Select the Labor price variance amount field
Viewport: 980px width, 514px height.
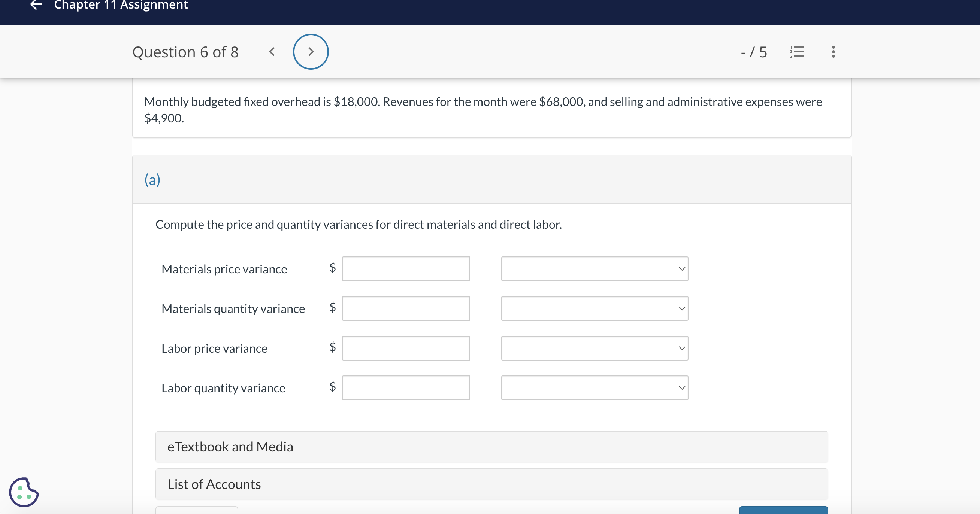[x=406, y=348]
